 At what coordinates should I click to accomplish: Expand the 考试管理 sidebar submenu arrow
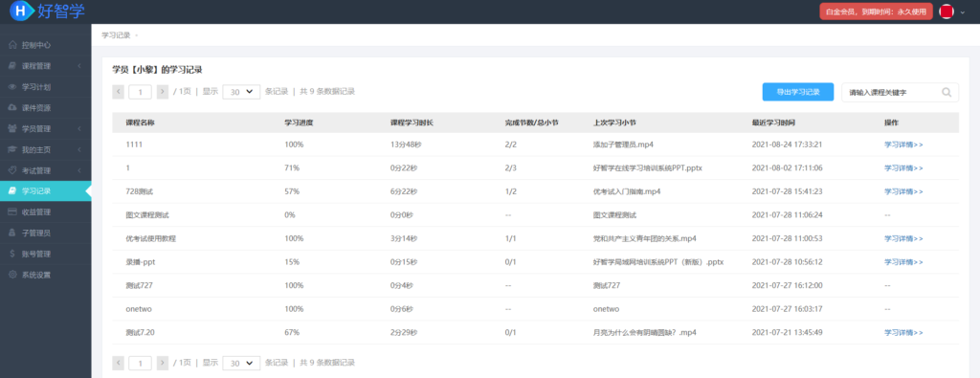80,170
